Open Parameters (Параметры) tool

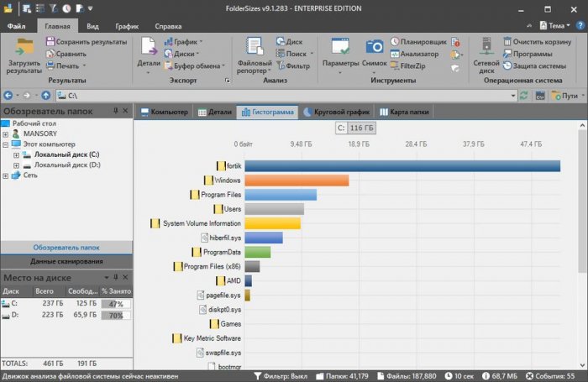[x=340, y=55]
